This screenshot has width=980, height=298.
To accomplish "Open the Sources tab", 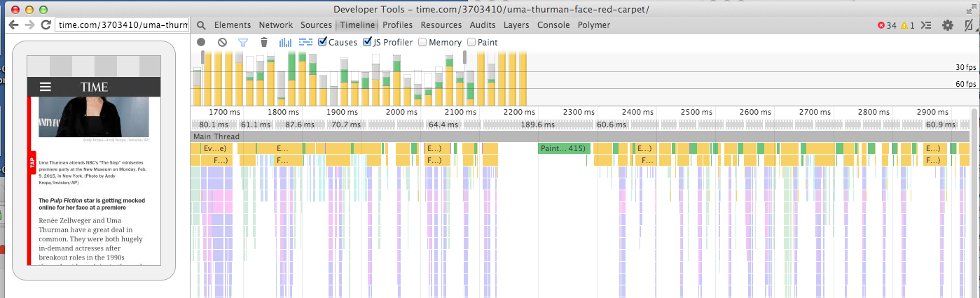I will pos(316,25).
